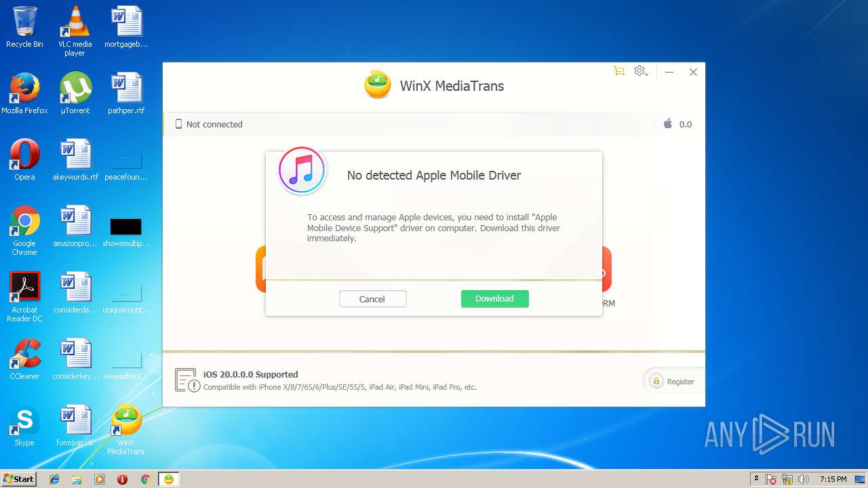Close the WinX MediaTrans window
The height and width of the screenshot is (488, 868).
693,72
